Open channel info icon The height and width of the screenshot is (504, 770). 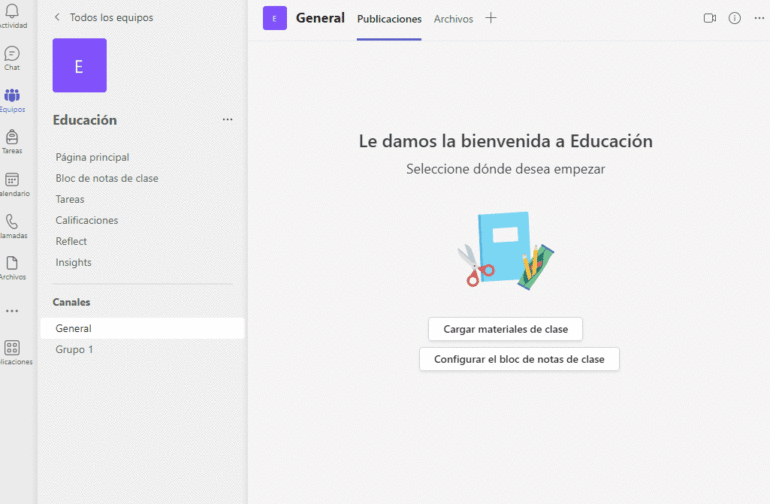[x=735, y=18]
